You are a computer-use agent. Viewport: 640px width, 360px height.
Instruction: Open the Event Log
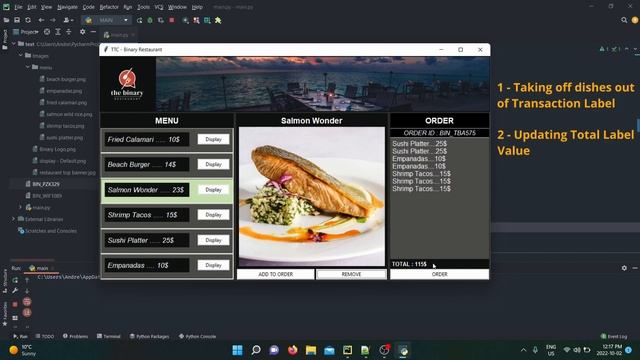tap(614, 336)
